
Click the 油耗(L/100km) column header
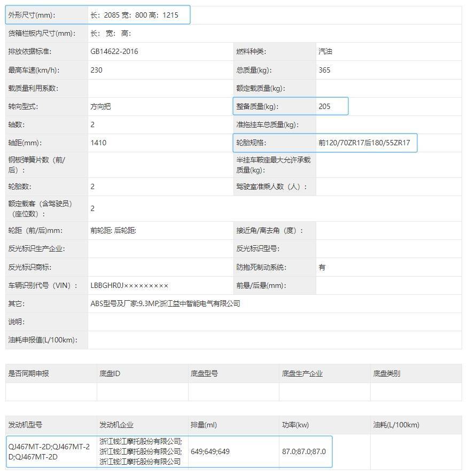pyautogui.click(x=396, y=425)
